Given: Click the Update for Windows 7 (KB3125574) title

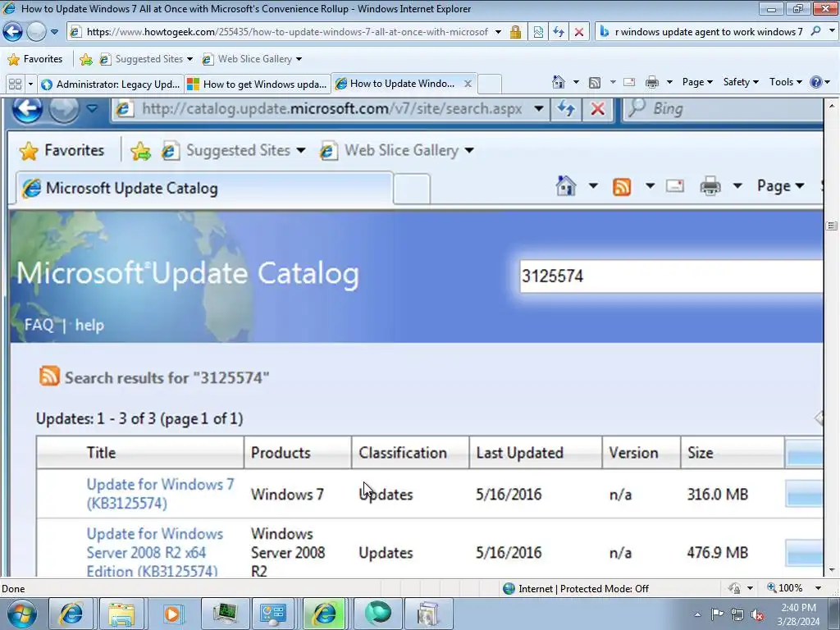Looking at the screenshot, I should (x=160, y=493).
